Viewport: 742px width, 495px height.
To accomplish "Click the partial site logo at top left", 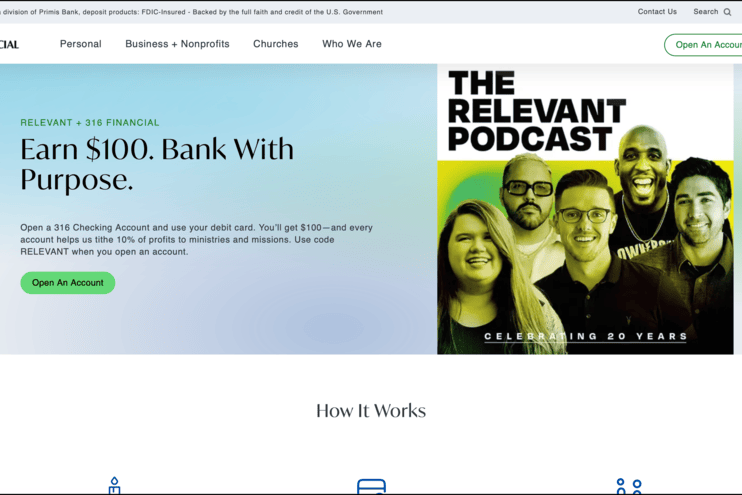I will tap(10, 44).
